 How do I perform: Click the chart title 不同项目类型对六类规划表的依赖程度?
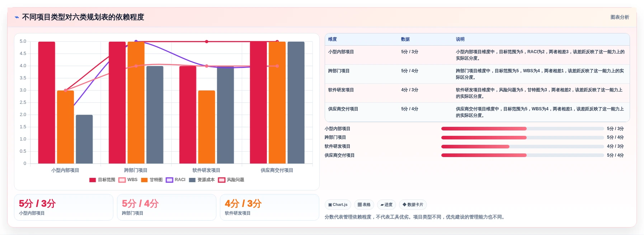pos(83,17)
